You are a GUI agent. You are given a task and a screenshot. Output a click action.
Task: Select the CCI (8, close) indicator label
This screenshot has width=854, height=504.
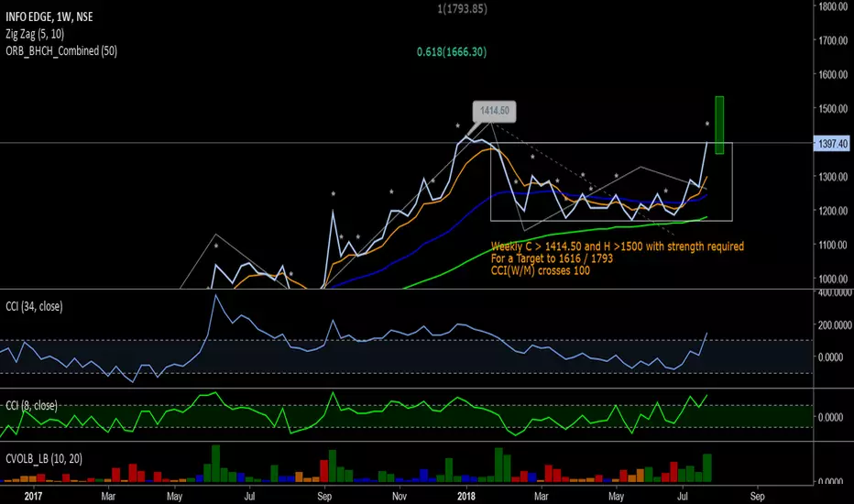[x=31, y=405]
